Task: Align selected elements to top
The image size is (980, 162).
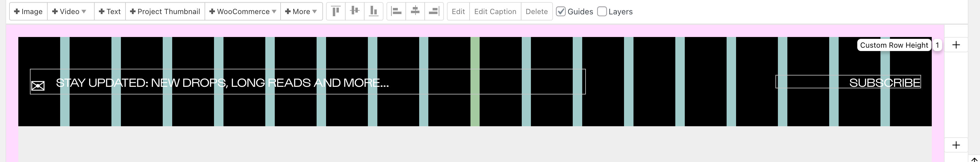Action: click(x=336, y=11)
